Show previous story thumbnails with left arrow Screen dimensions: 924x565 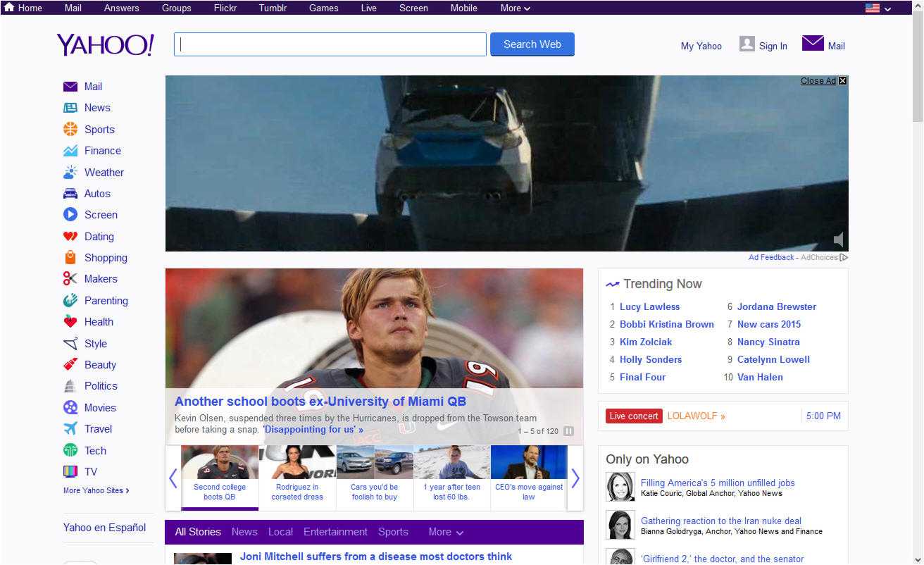pyautogui.click(x=173, y=478)
